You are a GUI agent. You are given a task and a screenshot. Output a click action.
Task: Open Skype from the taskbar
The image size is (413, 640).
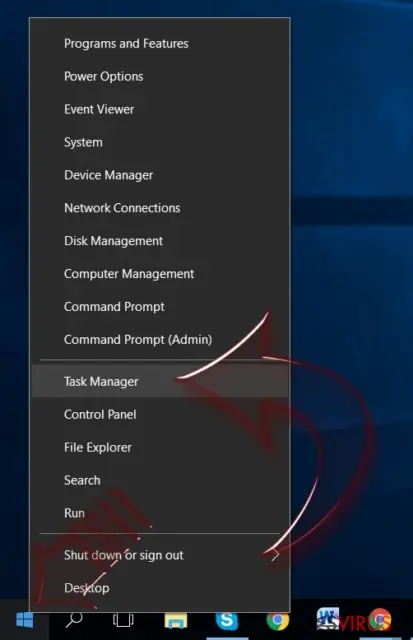click(x=227, y=620)
